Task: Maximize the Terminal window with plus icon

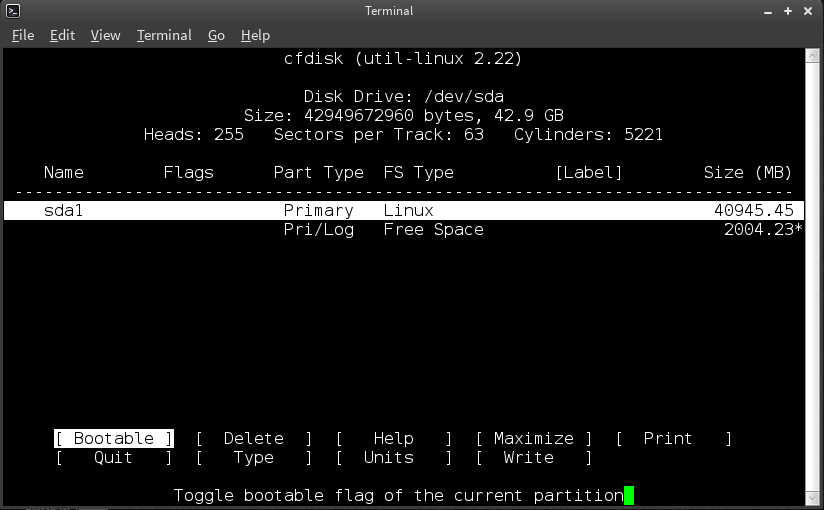Action: point(788,11)
